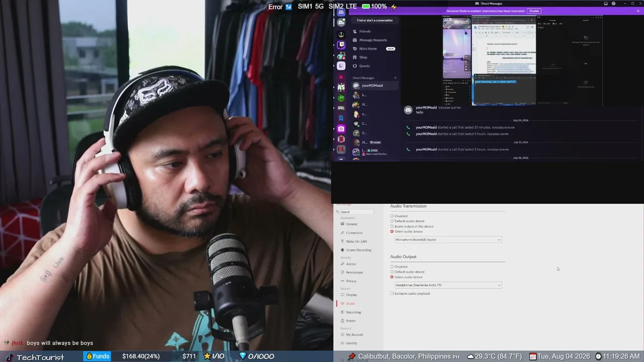The image size is (644, 362).
Task: Click 'Find or start a conversation' box
Action: (x=375, y=20)
